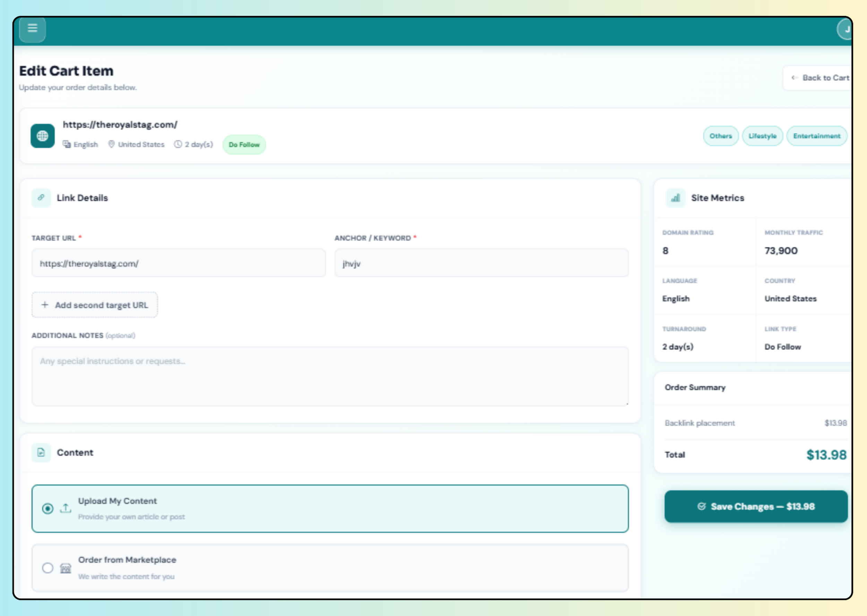Go Back to Cart
Viewport: 867px width, 616px height.
818,78
